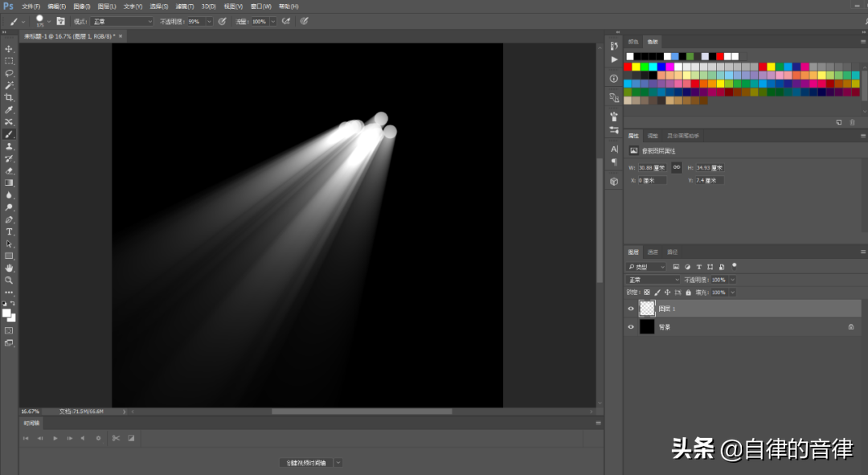
Task: Open the 滤镜(T) menu
Action: [x=185, y=6]
